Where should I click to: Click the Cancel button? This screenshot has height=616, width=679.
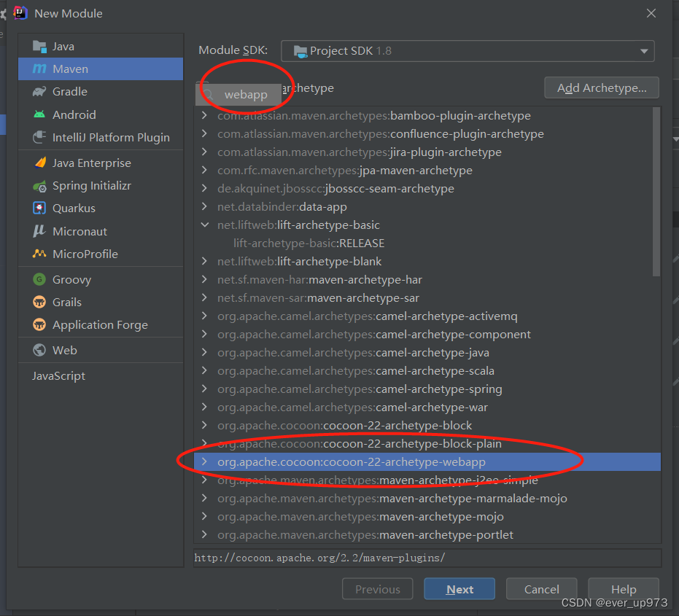click(x=541, y=589)
